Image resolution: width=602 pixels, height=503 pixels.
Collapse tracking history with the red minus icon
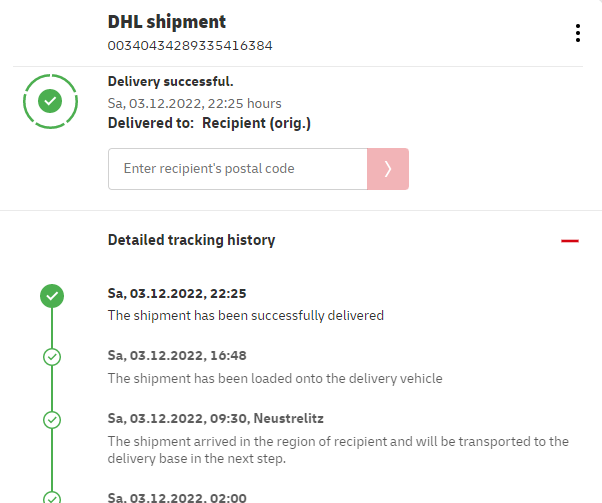click(570, 241)
